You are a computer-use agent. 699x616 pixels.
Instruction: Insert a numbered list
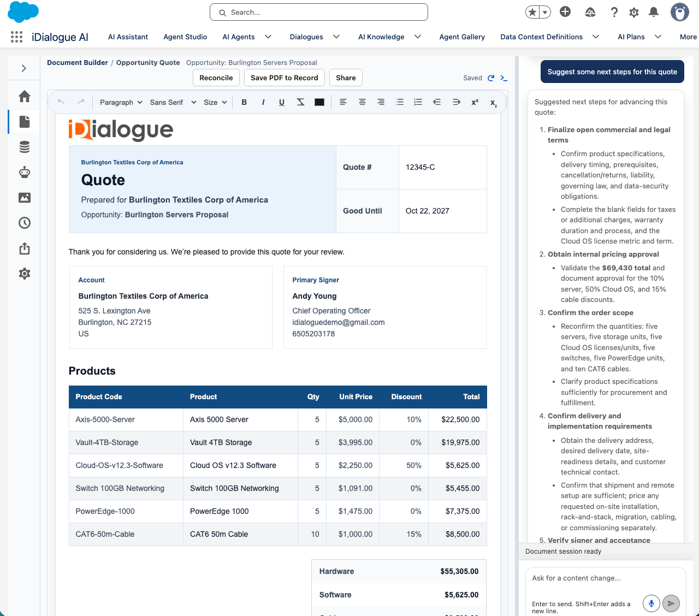click(x=418, y=102)
